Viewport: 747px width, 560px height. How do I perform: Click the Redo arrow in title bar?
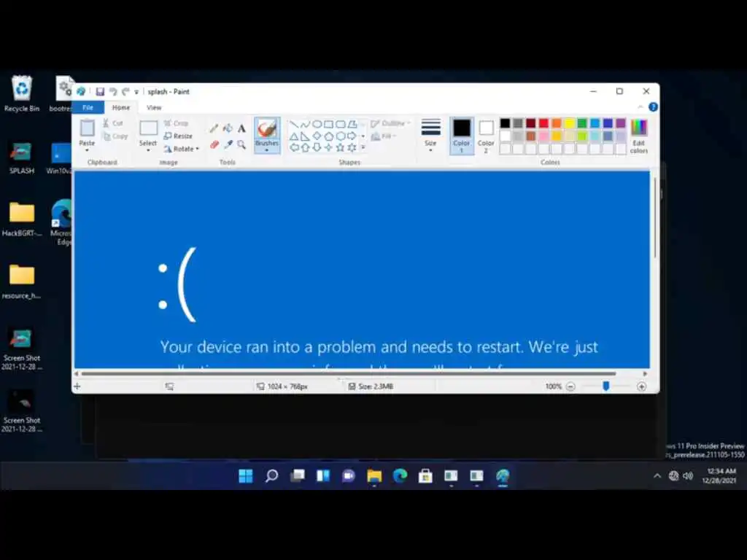(x=125, y=91)
